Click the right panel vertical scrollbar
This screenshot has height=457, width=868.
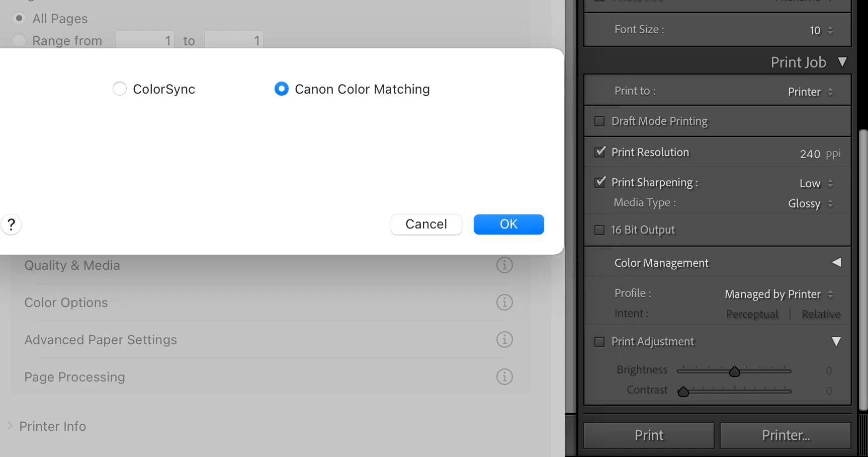pyautogui.click(x=863, y=270)
